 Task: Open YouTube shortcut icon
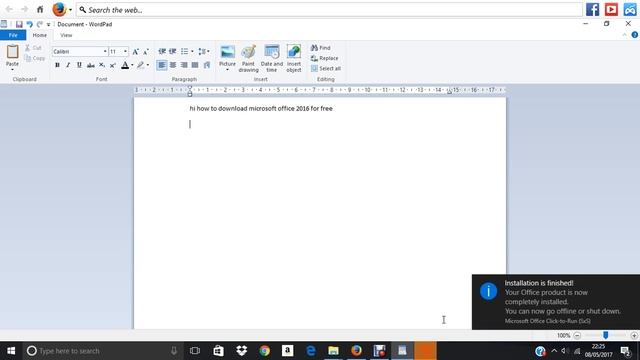[611, 9]
